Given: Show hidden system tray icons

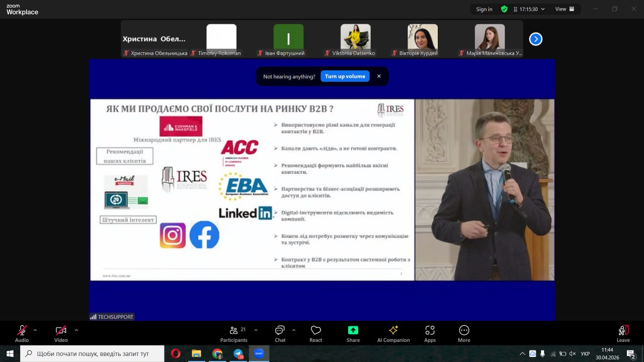Looking at the screenshot, I should (x=522, y=353).
